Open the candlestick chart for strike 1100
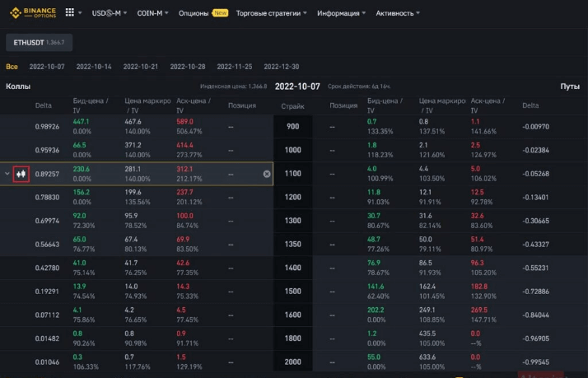This screenshot has width=588, height=378. coord(22,174)
